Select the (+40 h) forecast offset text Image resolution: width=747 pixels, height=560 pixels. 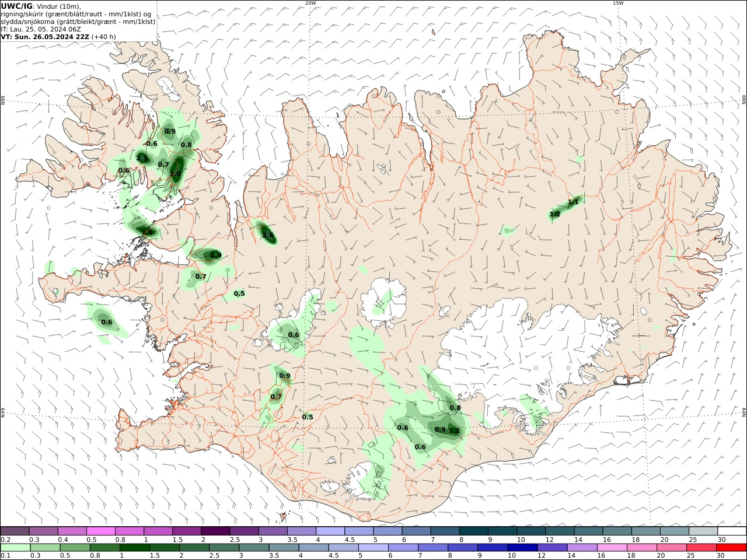click(x=104, y=37)
